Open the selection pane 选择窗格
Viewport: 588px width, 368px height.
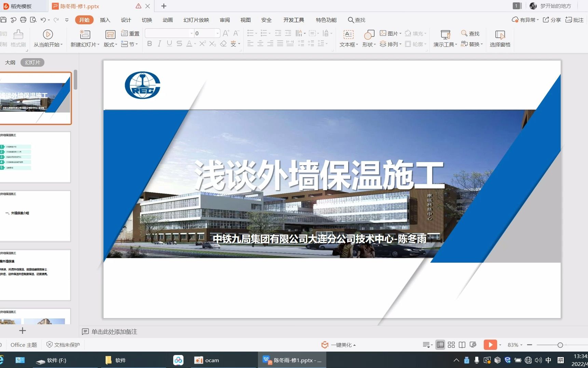point(500,38)
